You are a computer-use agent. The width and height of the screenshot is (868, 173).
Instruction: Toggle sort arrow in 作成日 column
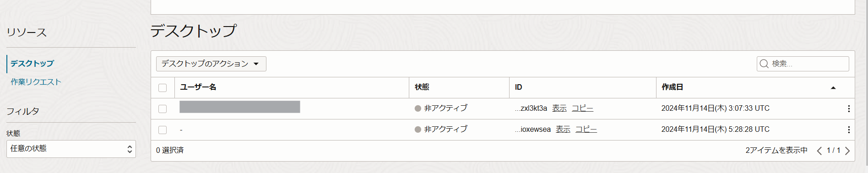click(833, 88)
